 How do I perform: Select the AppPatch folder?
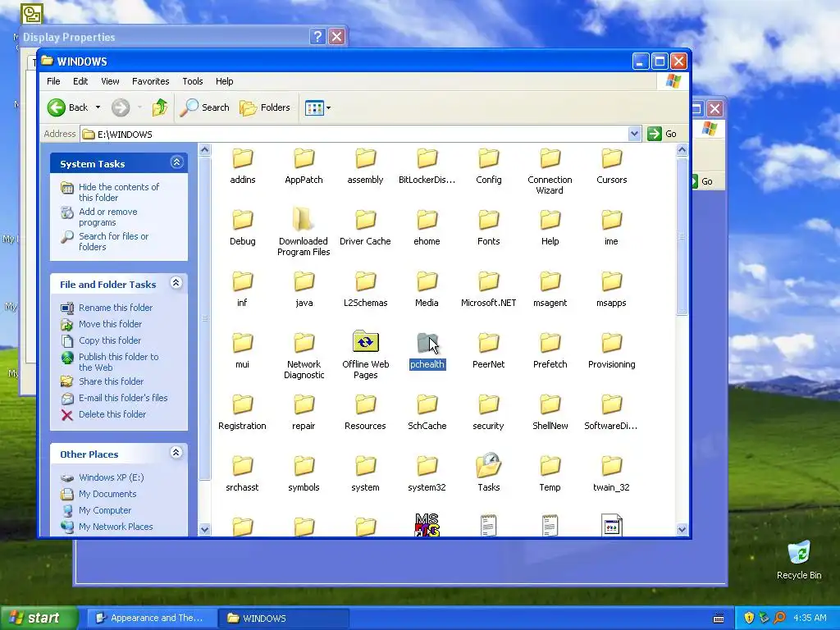pyautogui.click(x=304, y=167)
